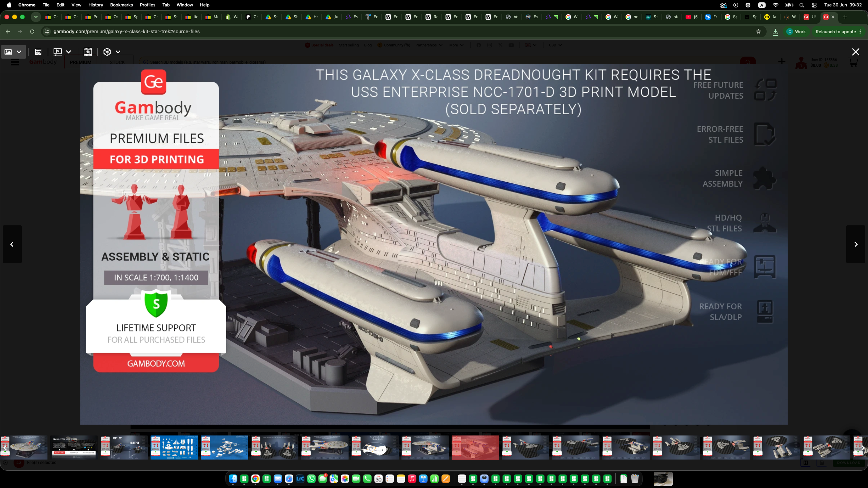Select the red highlighted ship thumbnail
Image resolution: width=868 pixels, height=488 pixels.
[x=475, y=447]
